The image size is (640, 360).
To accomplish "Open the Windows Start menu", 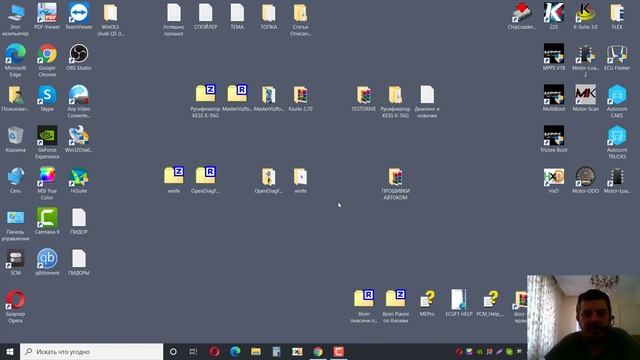I will pos(10,351).
